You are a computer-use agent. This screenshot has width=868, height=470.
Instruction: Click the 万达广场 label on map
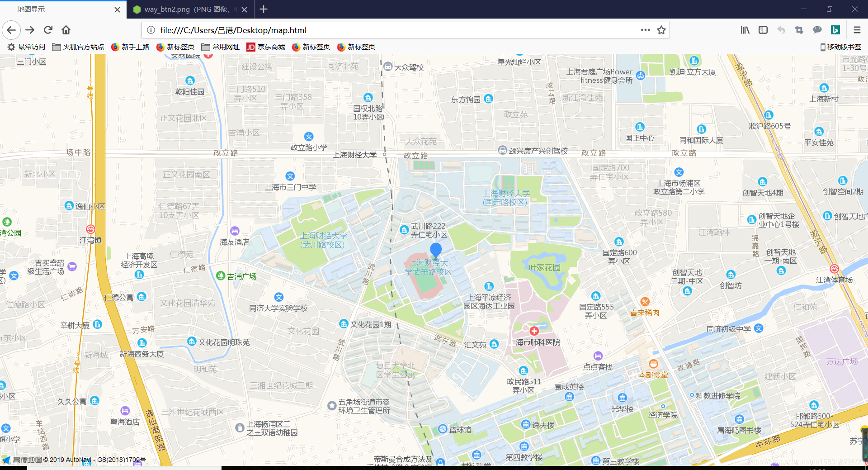[842, 361]
